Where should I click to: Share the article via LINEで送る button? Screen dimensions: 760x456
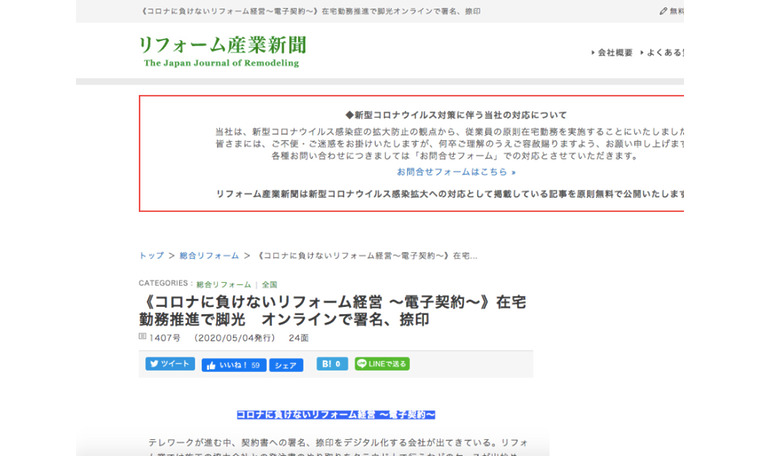coord(382,365)
